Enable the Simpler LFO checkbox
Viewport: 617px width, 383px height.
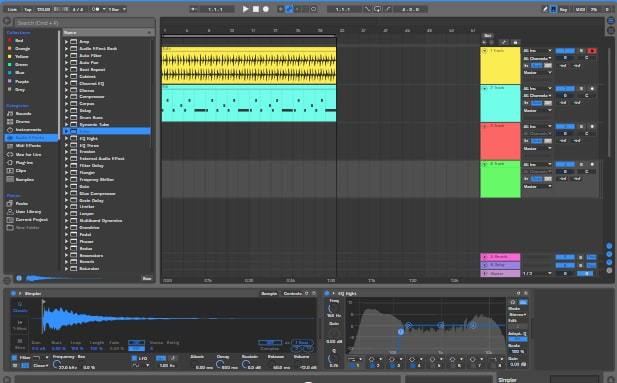click(x=134, y=358)
